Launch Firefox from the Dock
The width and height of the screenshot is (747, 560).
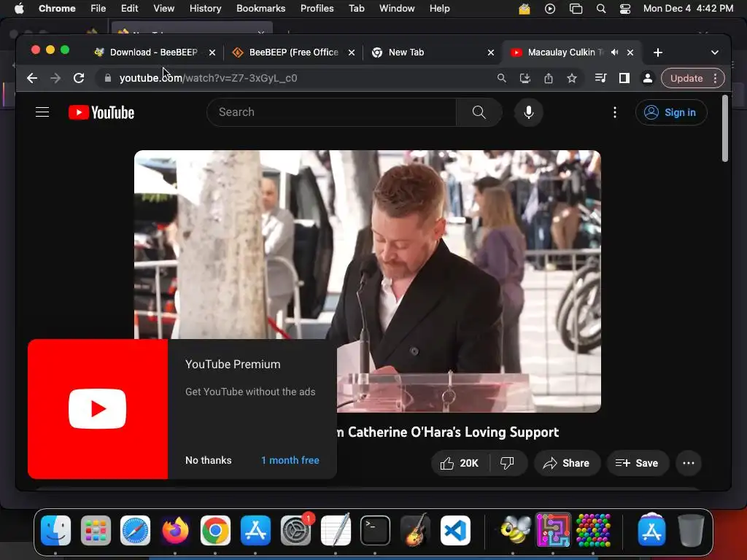(x=175, y=530)
